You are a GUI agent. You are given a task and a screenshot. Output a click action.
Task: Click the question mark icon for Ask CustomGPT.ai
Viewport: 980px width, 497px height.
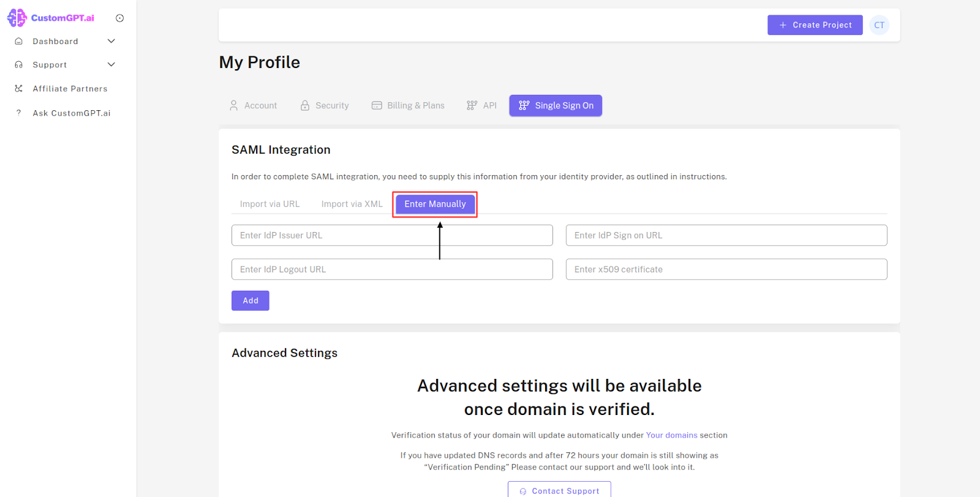coord(19,113)
